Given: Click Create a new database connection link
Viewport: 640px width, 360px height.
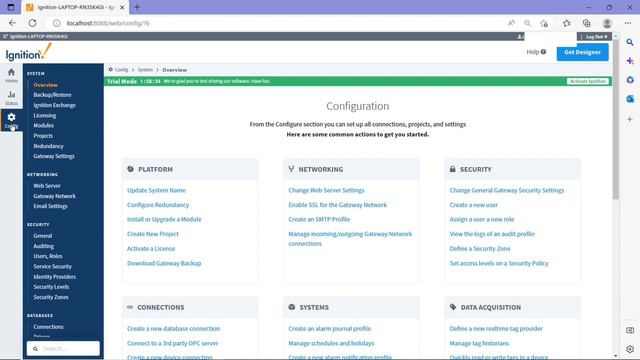Looking at the screenshot, I should [173, 329].
